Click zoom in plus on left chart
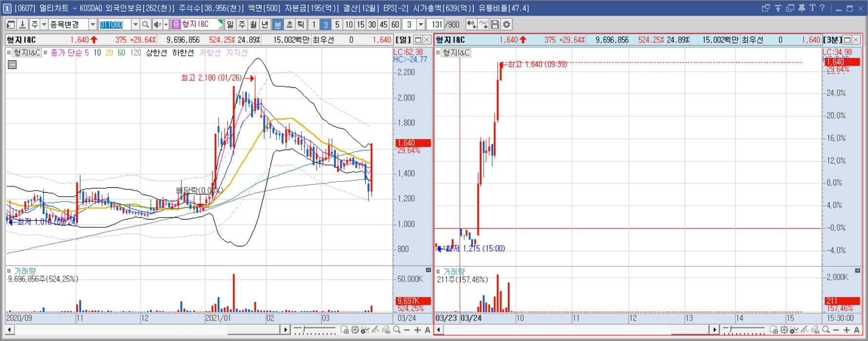Viewport: 868px width, 341px height. pos(417,330)
